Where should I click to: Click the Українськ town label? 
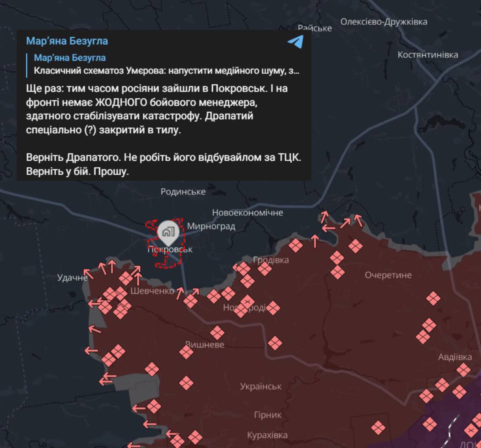(x=261, y=386)
